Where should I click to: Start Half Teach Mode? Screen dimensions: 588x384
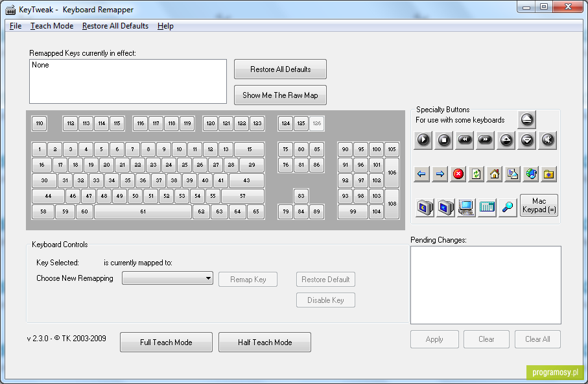click(265, 342)
